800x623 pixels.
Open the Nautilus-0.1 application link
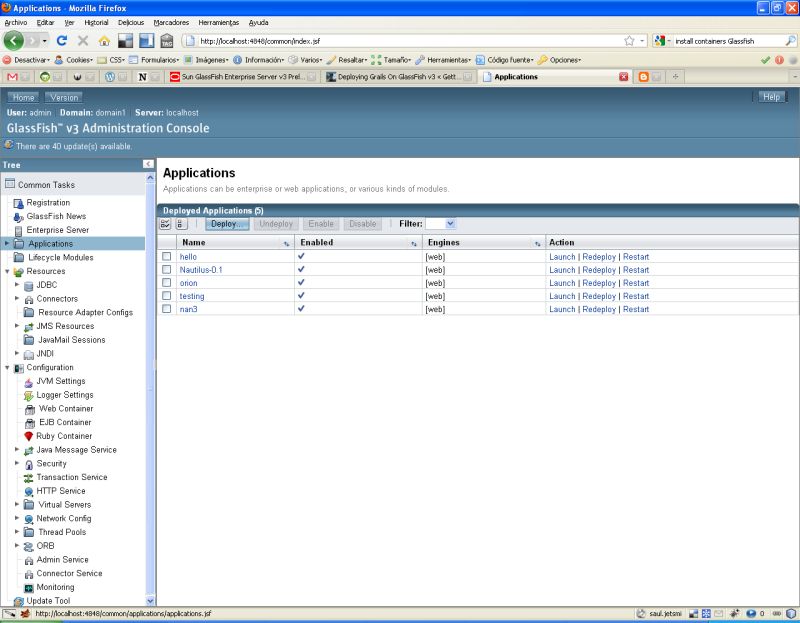(201, 270)
